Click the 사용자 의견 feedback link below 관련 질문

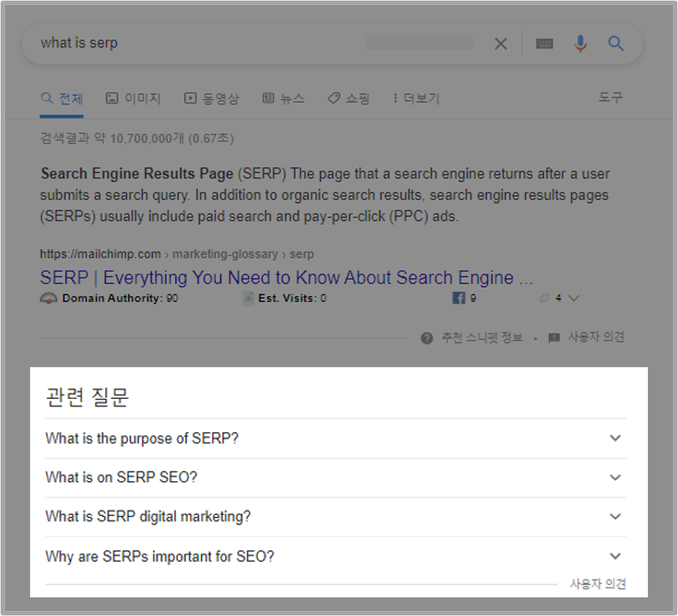pyautogui.click(x=597, y=584)
